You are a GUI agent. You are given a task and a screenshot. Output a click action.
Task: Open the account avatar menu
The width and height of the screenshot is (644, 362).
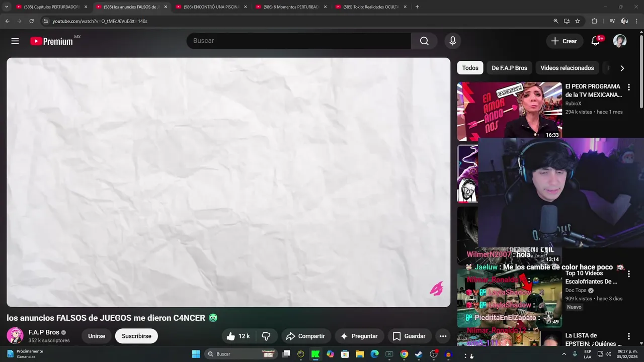pyautogui.click(x=620, y=41)
